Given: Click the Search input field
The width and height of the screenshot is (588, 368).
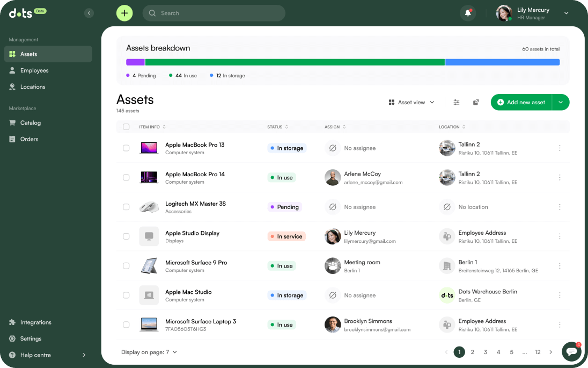Looking at the screenshot, I should point(214,13).
